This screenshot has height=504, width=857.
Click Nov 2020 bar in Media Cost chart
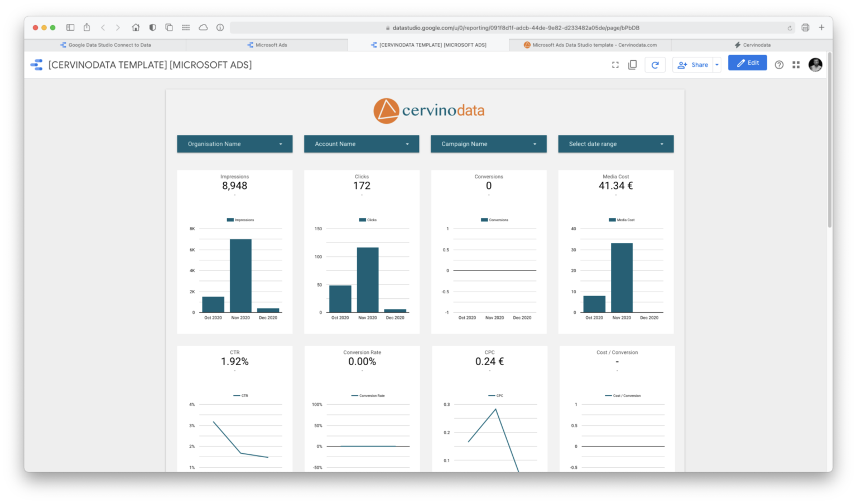622,278
